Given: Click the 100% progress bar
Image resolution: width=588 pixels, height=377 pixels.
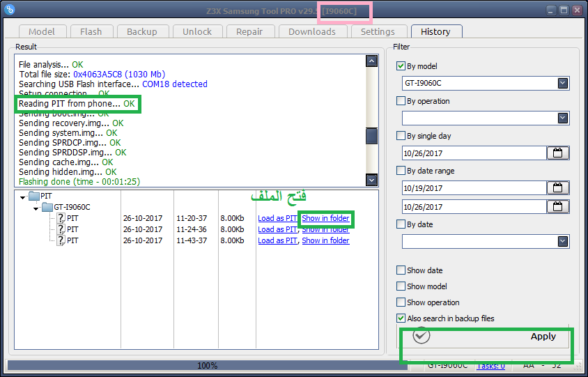Looking at the screenshot, I should 207,365.
